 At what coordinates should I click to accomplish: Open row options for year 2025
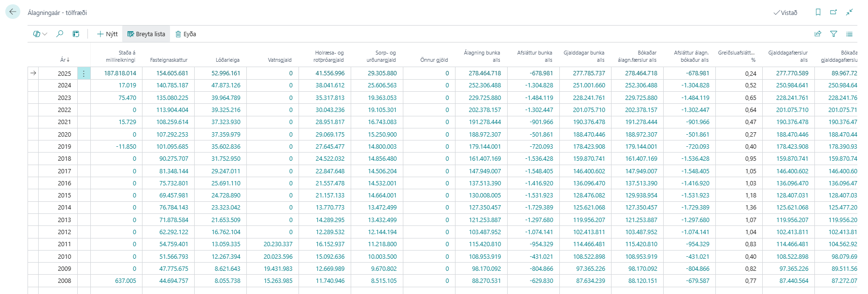tap(84, 73)
